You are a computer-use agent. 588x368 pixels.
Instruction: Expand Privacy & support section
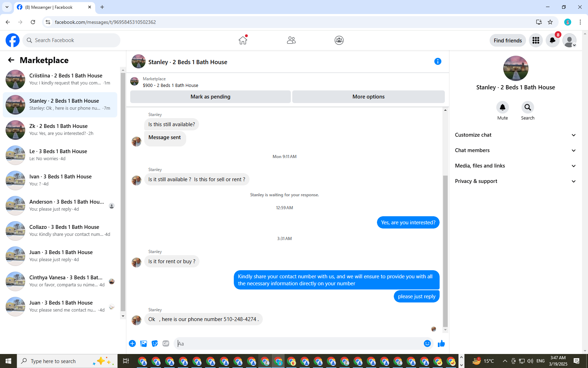pyautogui.click(x=515, y=181)
